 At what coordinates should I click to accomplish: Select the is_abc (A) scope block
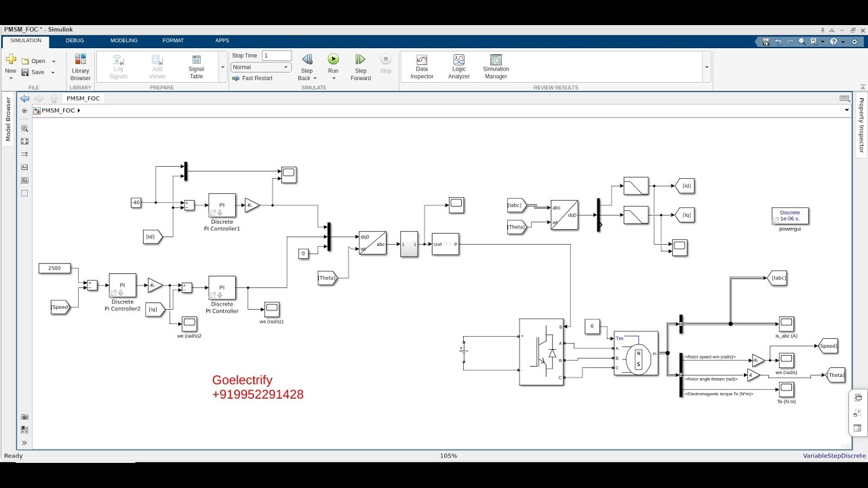786,323
